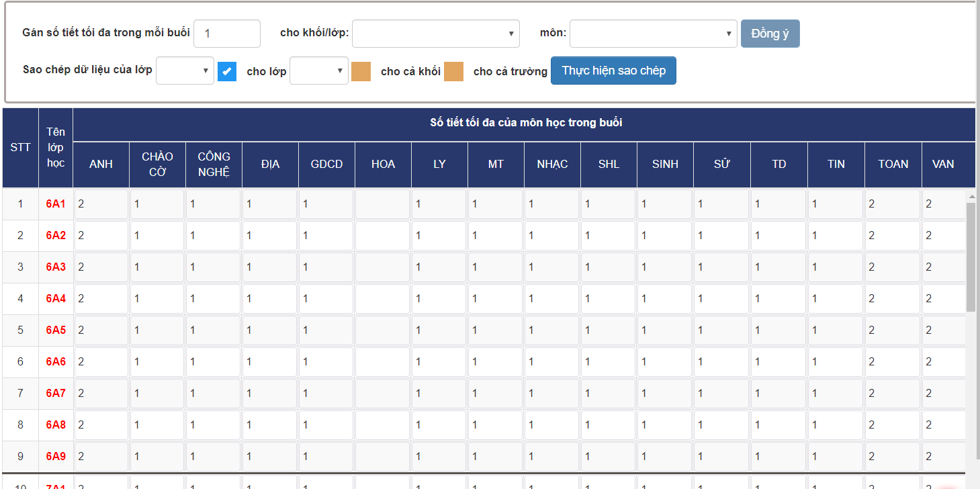980x489 pixels.
Task: Click the scrollbar up arrow of the table
Action: click(971, 196)
